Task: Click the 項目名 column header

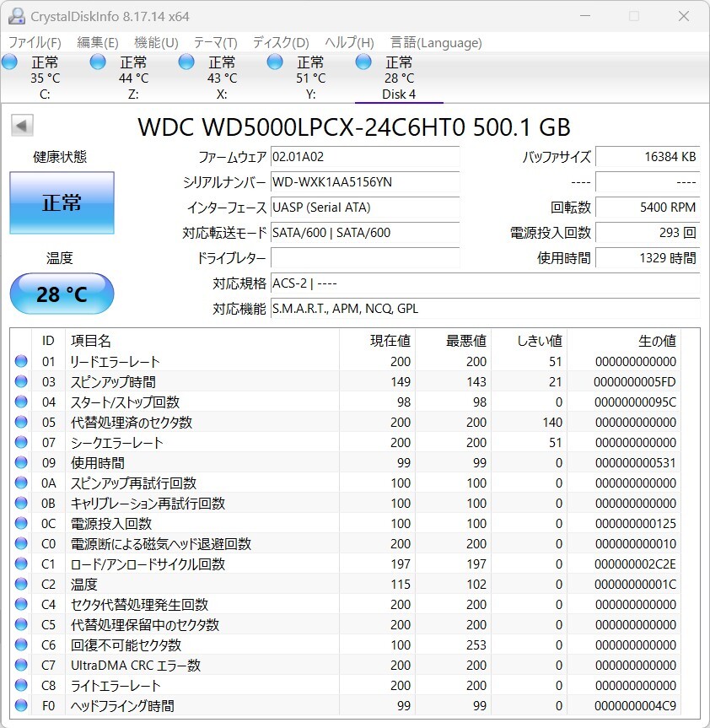Action: (202, 340)
